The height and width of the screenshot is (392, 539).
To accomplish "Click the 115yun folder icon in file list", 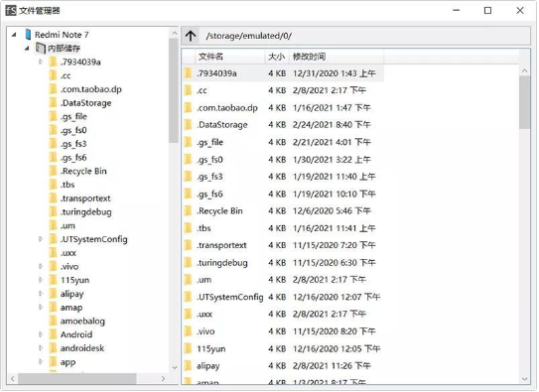I will pos(188,348).
